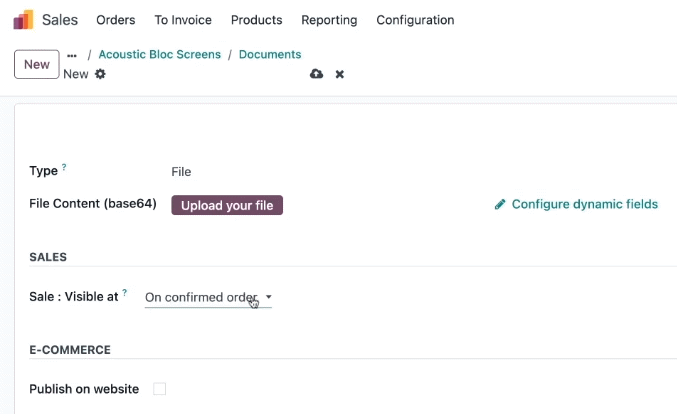This screenshot has height=414, width=677.
Task: Show help tooltip next to Type
Action: (64, 167)
